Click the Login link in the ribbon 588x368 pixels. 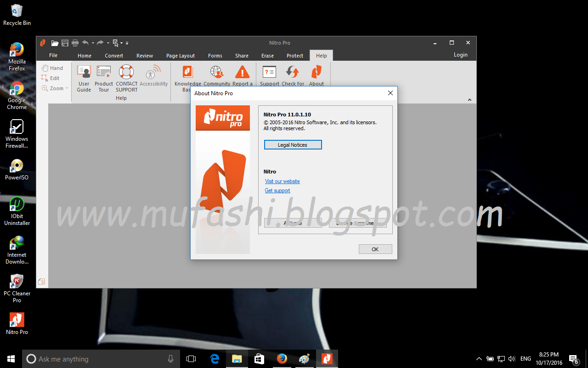tap(461, 55)
